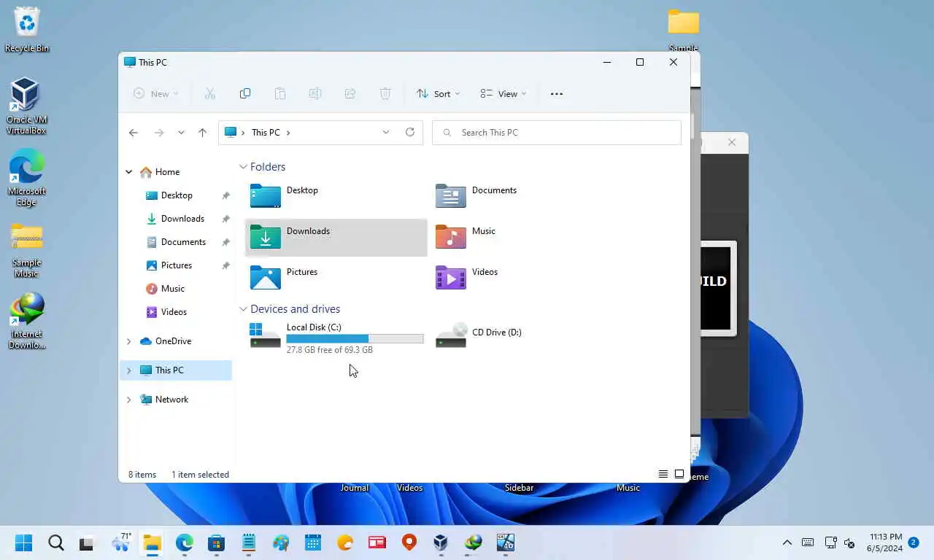
Task: Open recent locations chevron beside forward arrow
Action: pos(181,133)
